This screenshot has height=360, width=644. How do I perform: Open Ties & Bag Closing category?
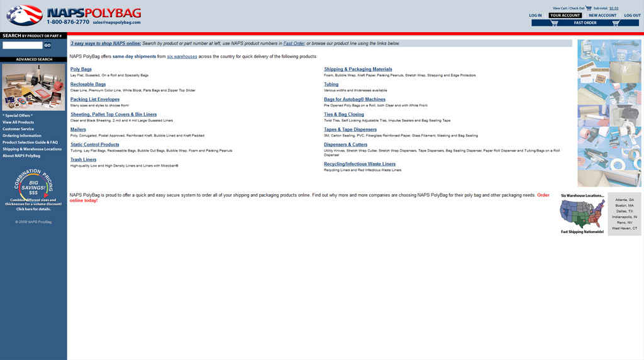[x=344, y=114]
